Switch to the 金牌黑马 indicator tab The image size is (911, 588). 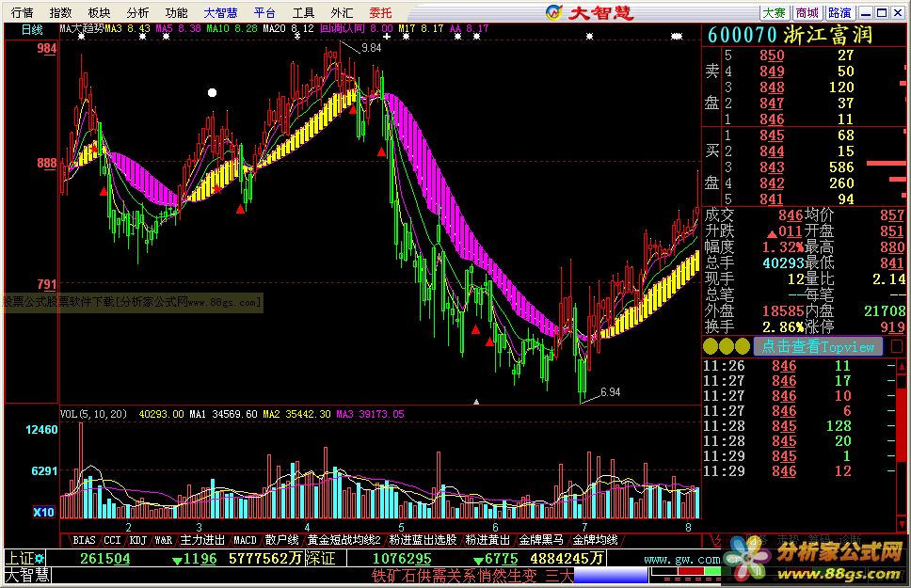[x=541, y=540]
